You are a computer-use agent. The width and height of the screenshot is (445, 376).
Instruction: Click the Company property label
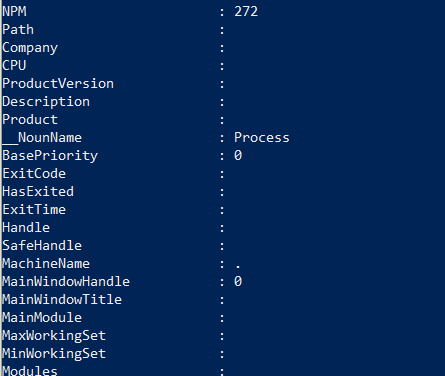[x=30, y=48]
